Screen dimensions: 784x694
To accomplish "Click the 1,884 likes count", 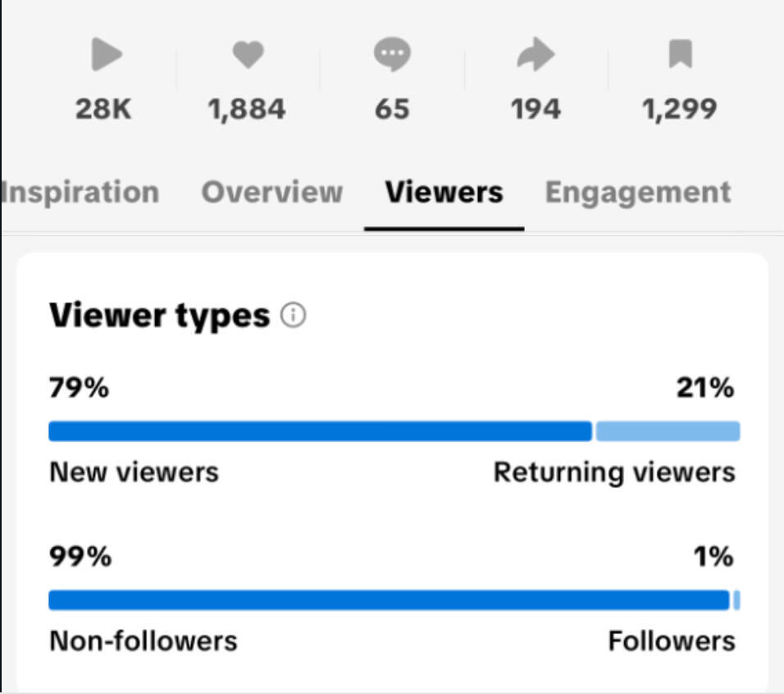I will pos(247,109).
